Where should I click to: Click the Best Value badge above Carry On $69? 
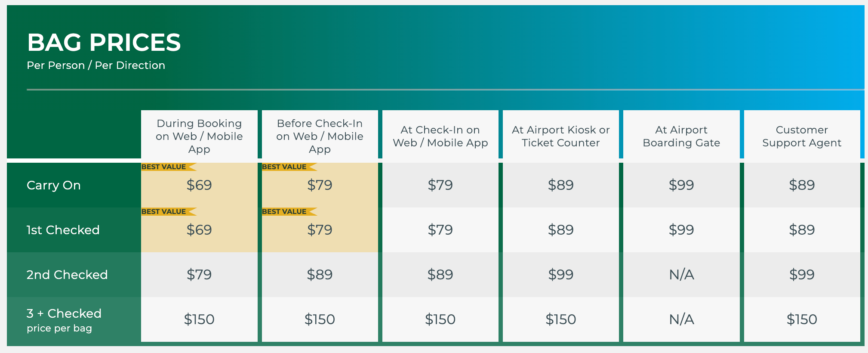point(169,167)
